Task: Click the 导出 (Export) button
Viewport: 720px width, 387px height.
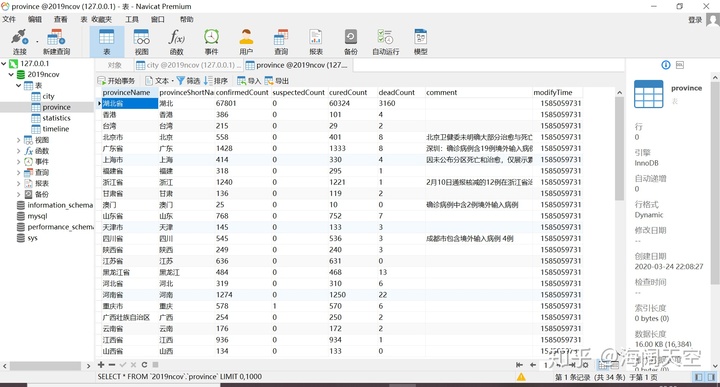Action: pyautogui.click(x=276, y=81)
